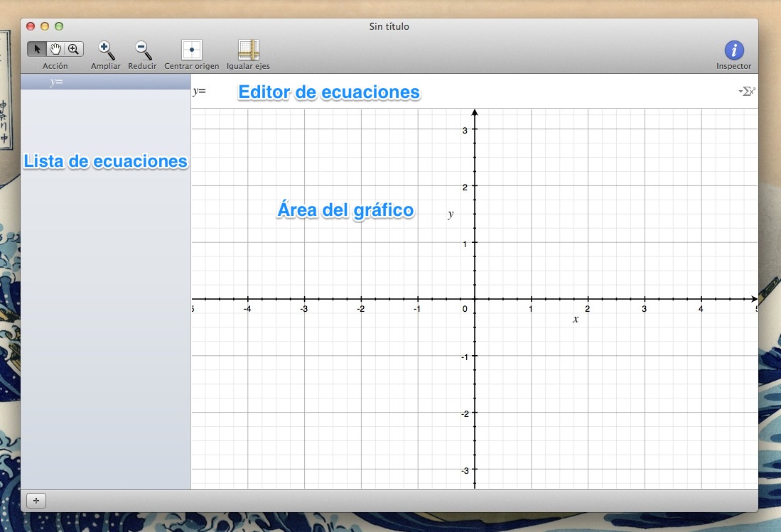This screenshot has height=532, width=781.
Task: Toggle to the hand tool in the segmented control
Action: (x=55, y=49)
